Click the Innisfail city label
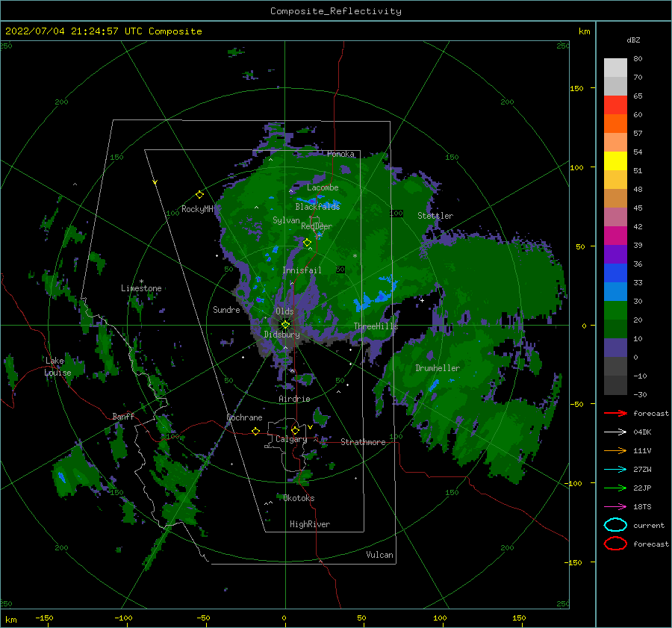 click(302, 270)
